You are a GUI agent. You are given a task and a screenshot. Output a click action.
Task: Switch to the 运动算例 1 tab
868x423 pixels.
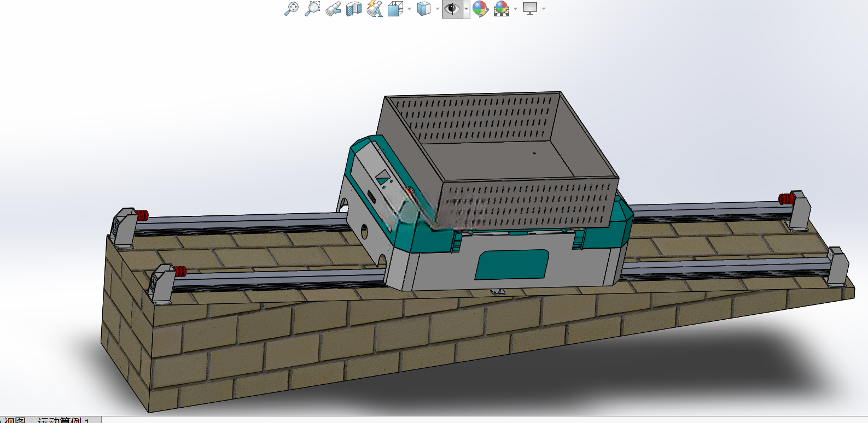[63, 420]
